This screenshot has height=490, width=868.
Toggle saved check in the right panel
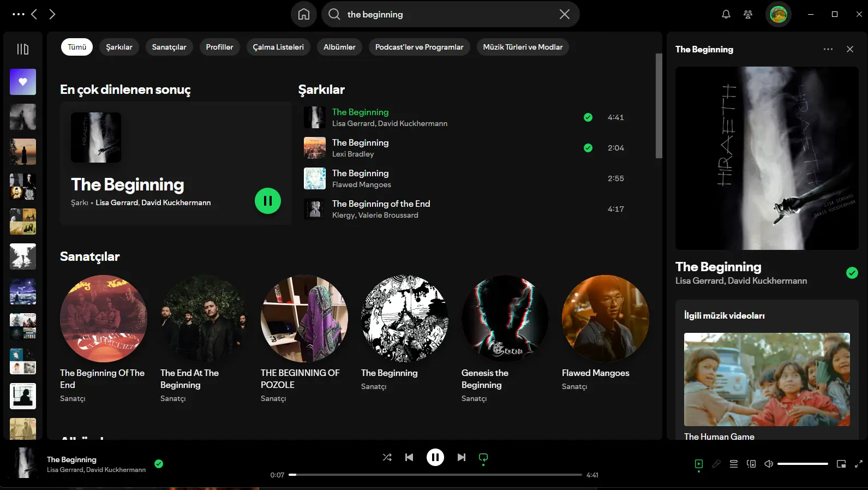point(852,273)
